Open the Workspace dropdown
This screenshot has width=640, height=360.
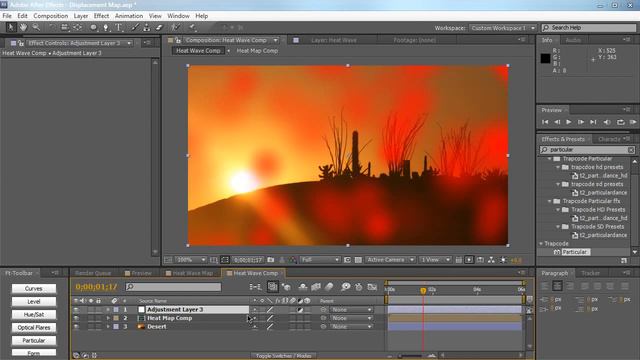click(x=503, y=28)
